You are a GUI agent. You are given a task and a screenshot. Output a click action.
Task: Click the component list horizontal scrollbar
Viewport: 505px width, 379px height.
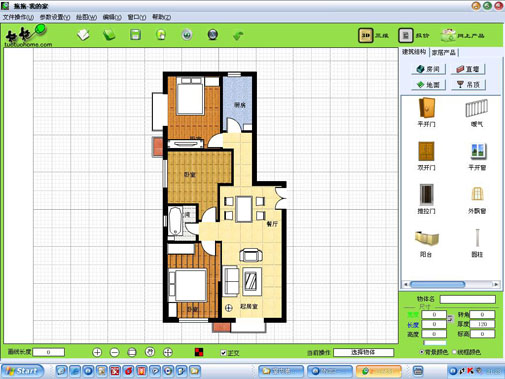[451, 284]
